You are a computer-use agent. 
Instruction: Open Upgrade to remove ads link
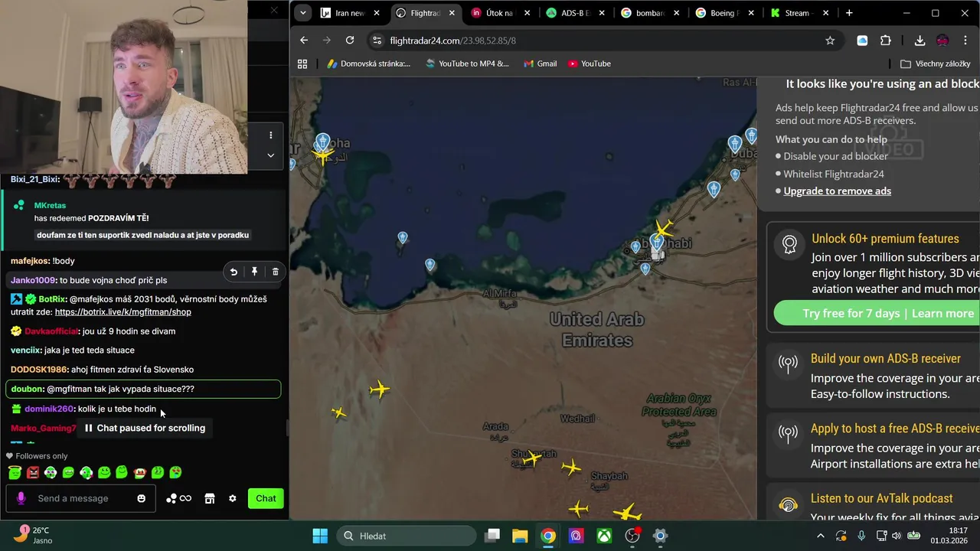837,191
